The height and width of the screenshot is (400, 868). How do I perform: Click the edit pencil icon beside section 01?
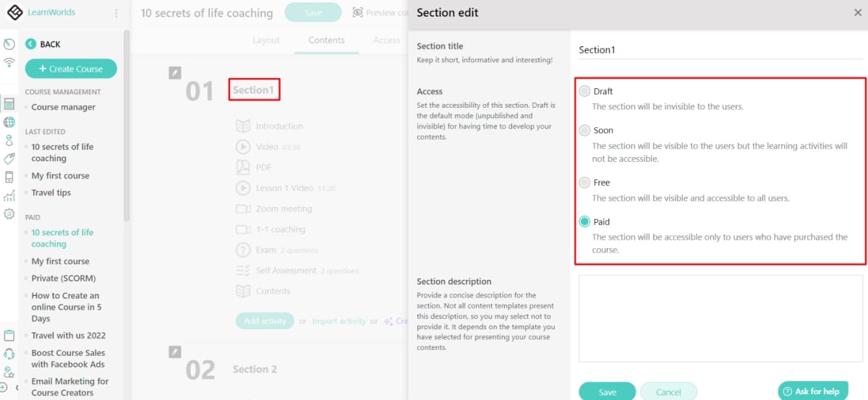coord(174,73)
